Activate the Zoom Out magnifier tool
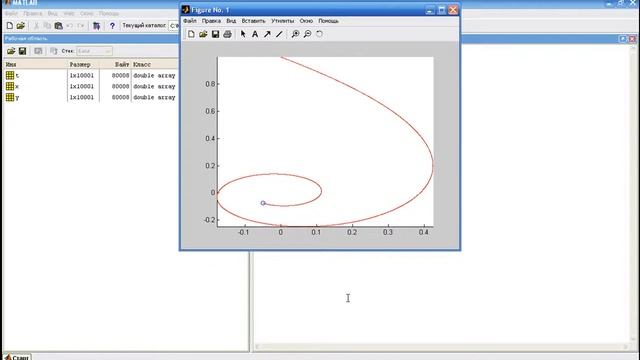The image size is (640, 360). click(307, 34)
